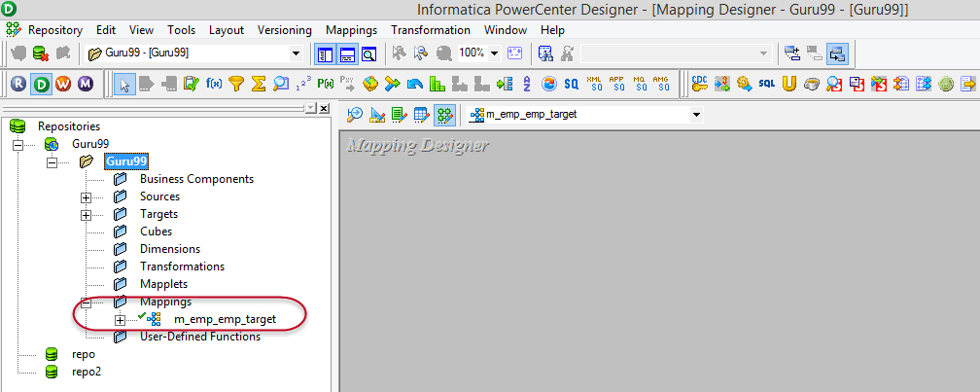Screen dimensions: 980x392
Task: Open the m_emp_emp_target mapping dropdown
Action: [x=696, y=115]
